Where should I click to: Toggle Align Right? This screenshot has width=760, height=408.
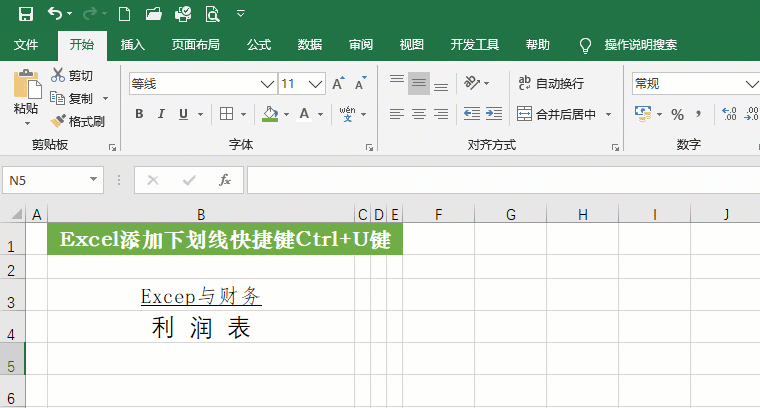point(441,114)
